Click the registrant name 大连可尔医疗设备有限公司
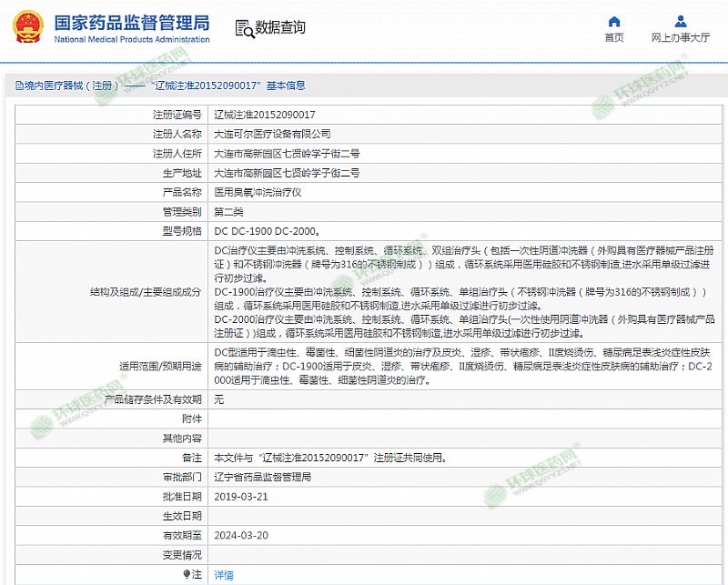Screen dimensions: 728x585 coord(272,134)
